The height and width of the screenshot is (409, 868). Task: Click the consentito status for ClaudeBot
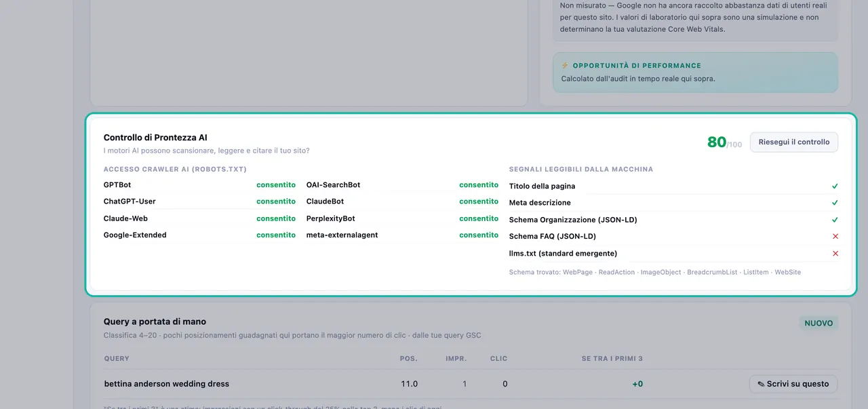(479, 201)
